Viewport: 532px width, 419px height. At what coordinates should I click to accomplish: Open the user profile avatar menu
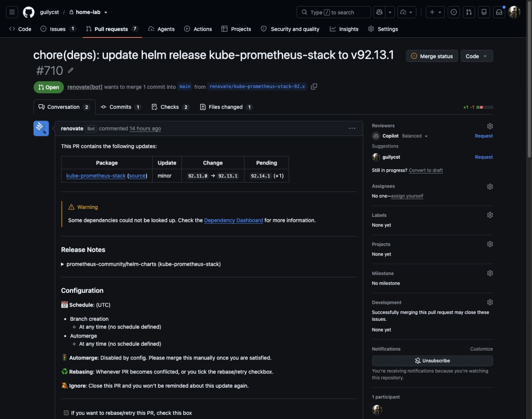pos(514,12)
